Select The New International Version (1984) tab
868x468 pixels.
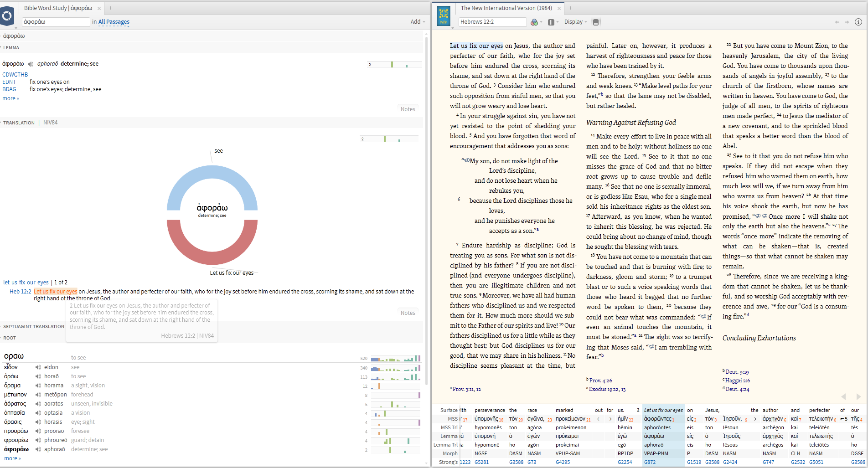[x=506, y=8]
